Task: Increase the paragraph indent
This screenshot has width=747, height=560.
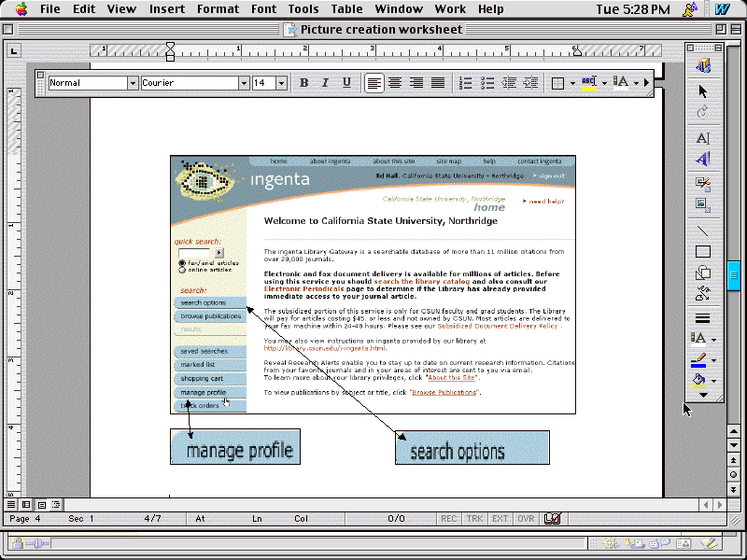Action: coord(530,83)
